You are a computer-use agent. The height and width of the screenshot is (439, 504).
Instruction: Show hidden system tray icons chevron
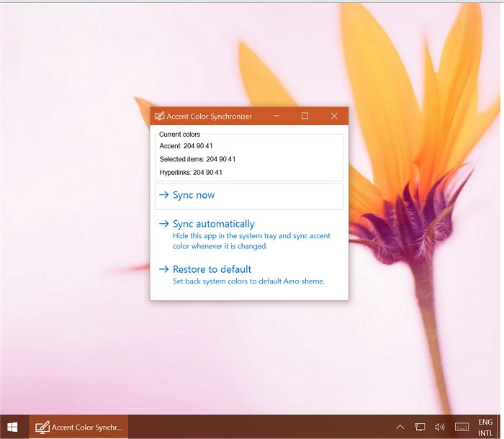point(400,427)
